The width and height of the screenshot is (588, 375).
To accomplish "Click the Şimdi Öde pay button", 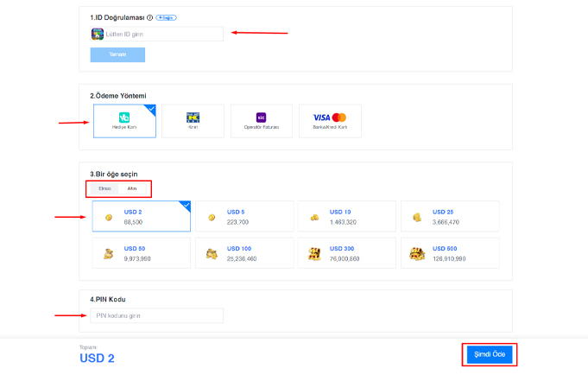I will [x=490, y=354].
